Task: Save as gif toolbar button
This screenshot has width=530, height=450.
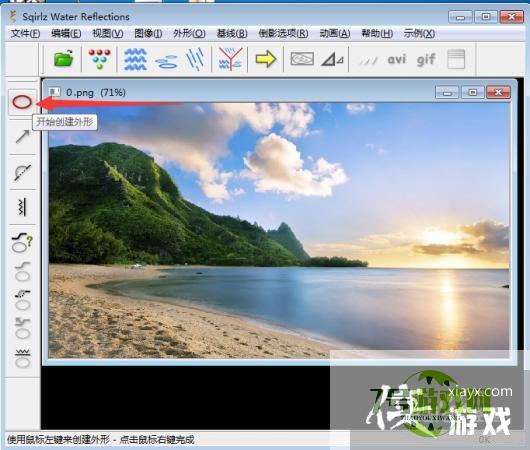Action: click(426, 60)
